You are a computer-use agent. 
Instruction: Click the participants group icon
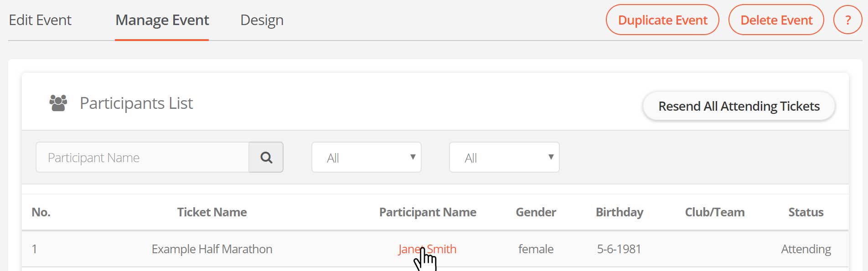click(x=58, y=103)
